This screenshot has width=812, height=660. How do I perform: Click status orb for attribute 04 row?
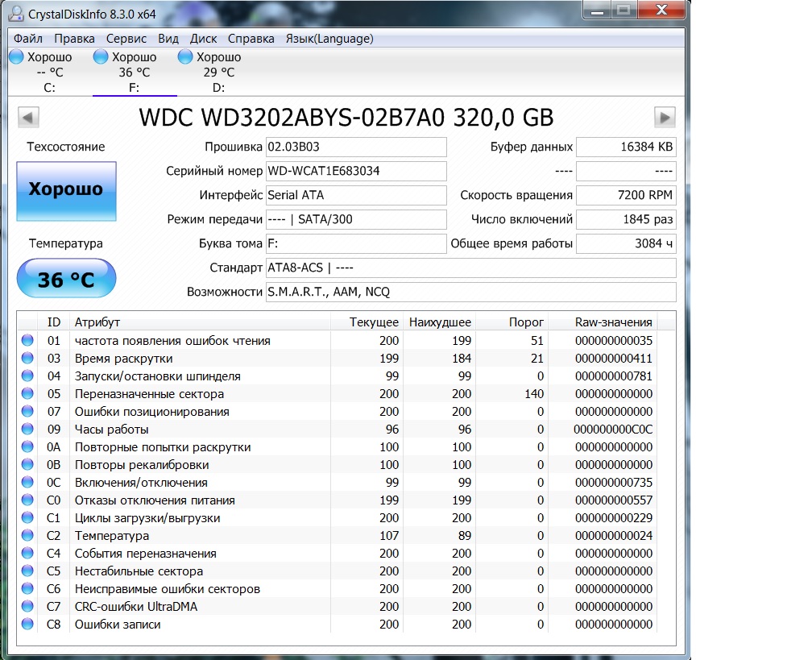[x=27, y=376]
